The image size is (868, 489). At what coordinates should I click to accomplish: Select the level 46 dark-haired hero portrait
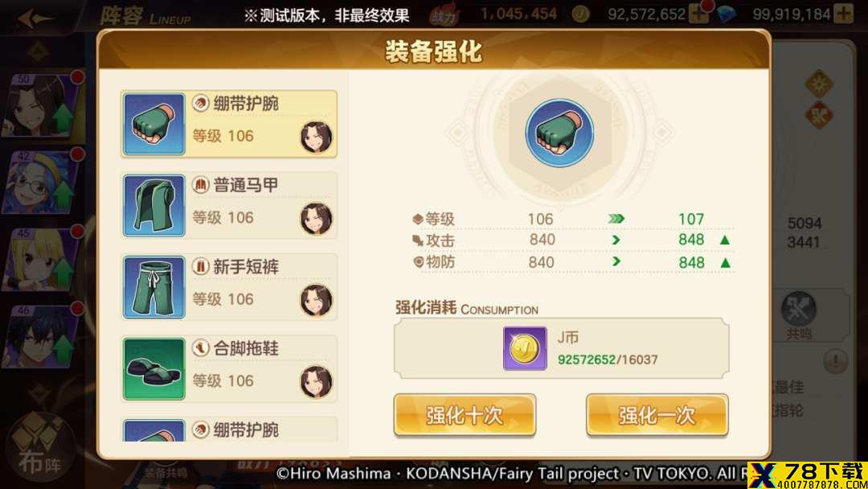(42, 336)
